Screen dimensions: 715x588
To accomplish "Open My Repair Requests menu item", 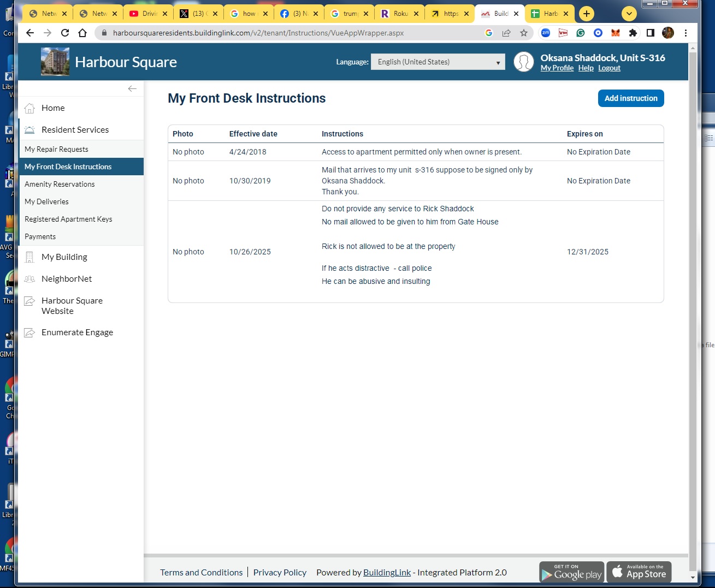I will [56, 150].
